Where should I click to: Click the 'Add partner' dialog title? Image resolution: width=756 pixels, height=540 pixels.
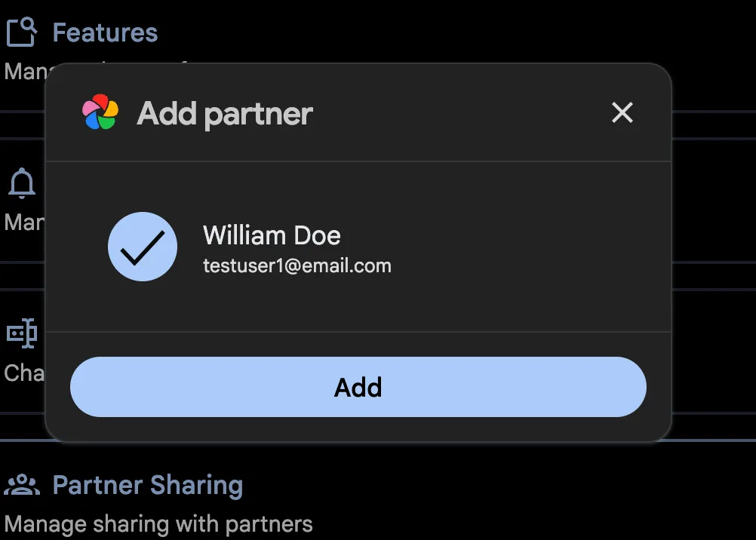click(225, 114)
